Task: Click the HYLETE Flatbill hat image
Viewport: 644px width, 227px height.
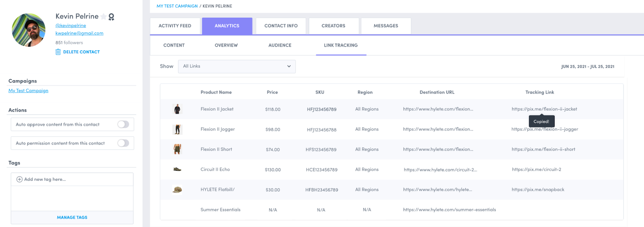Action: [x=177, y=190]
